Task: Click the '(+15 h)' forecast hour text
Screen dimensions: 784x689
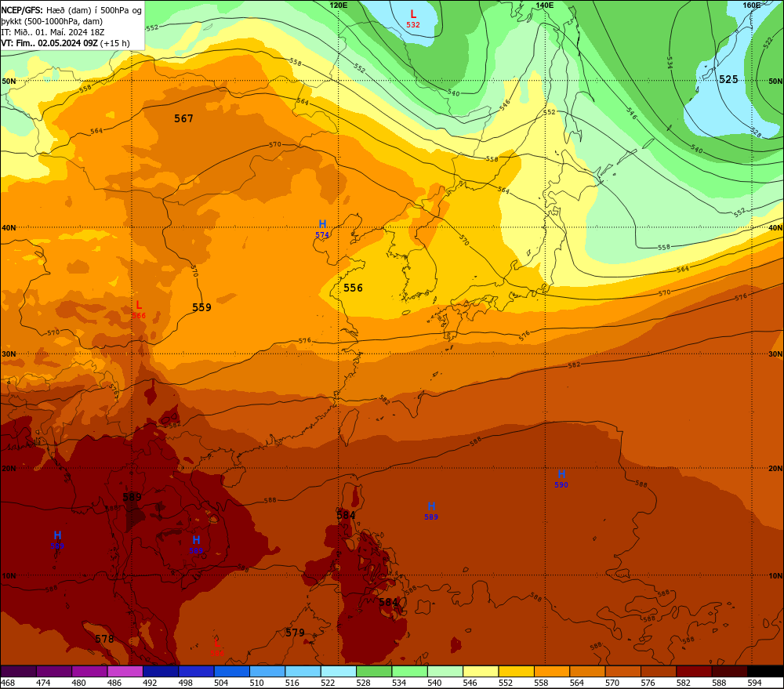Action: [115, 43]
